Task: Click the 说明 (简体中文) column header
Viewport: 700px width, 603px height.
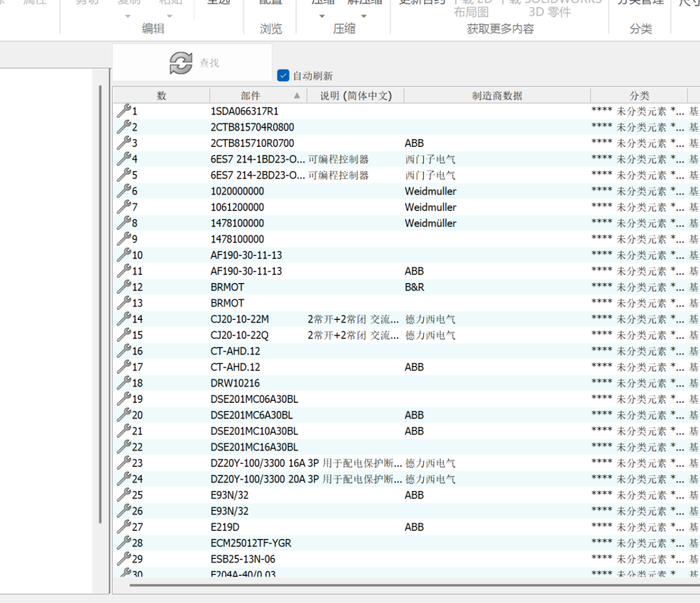Action: (355, 95)
